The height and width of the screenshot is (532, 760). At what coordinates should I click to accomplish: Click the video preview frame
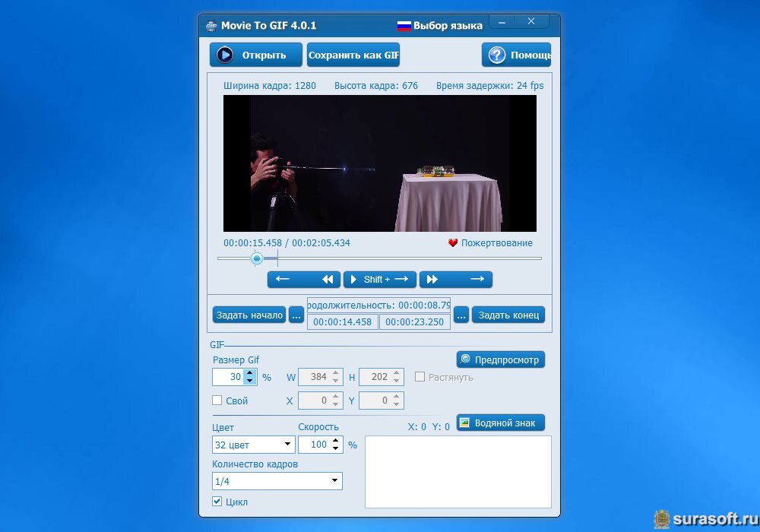click(x=379, y=163)
